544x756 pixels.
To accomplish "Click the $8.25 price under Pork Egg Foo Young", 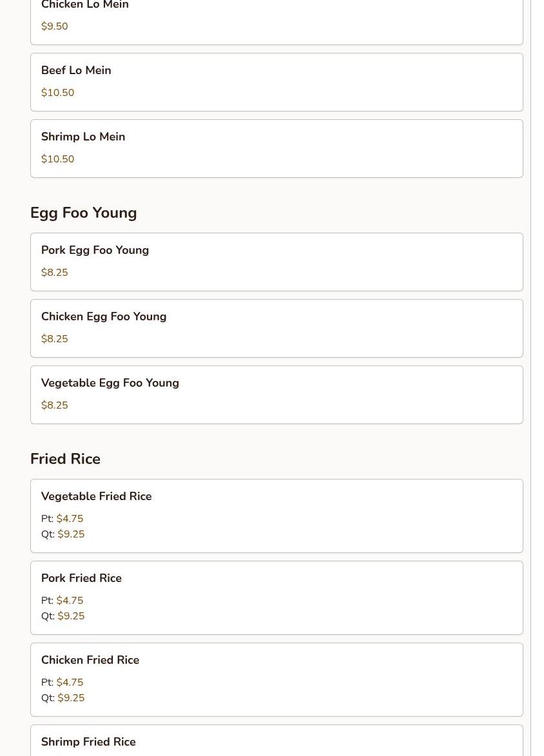I will click(x=55, y=273).
